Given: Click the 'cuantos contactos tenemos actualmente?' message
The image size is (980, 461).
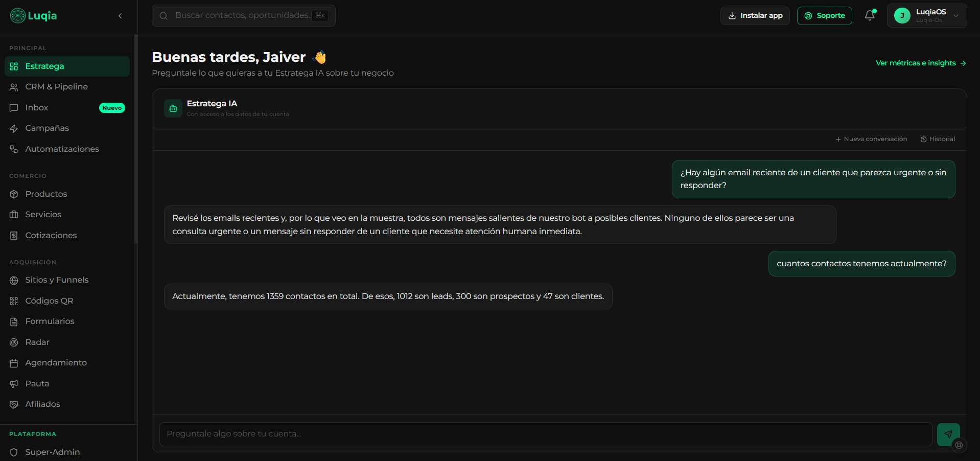Looking at the screenshot, I should click(861, 264).
